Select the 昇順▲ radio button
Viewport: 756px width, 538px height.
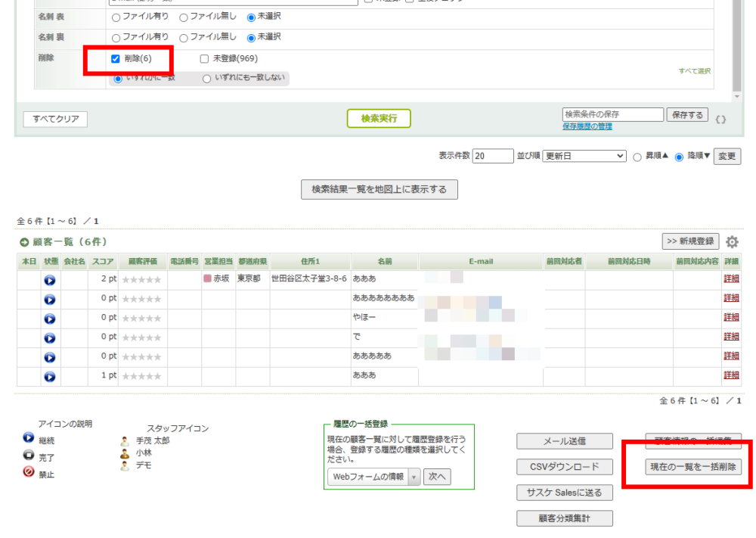click(x=637, y=157)
